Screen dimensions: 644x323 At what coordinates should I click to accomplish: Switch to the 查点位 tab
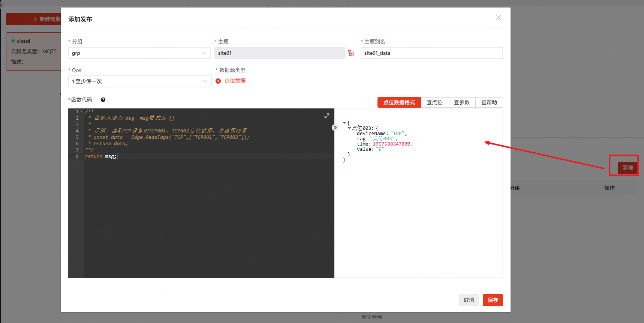pos(434,102)
